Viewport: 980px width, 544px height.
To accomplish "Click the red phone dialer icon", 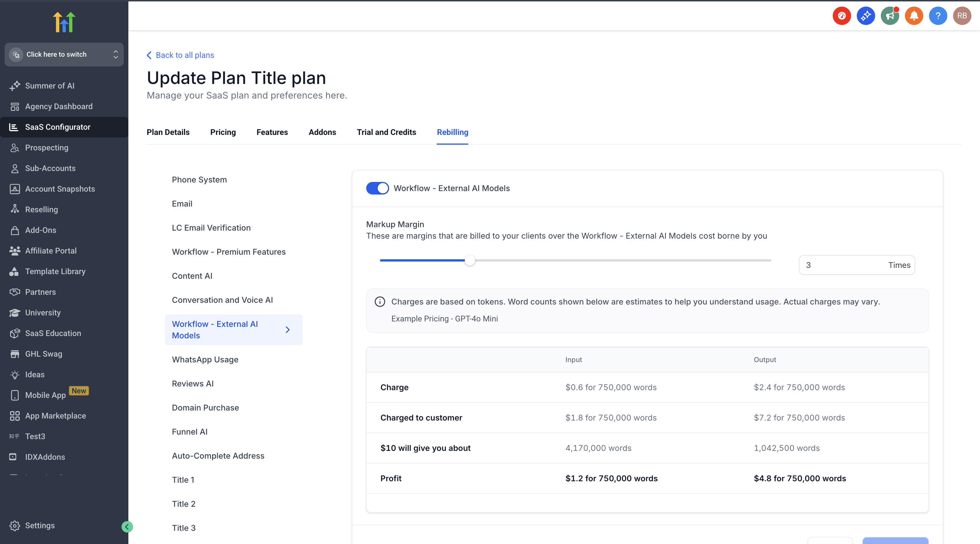I will (842, 16).
